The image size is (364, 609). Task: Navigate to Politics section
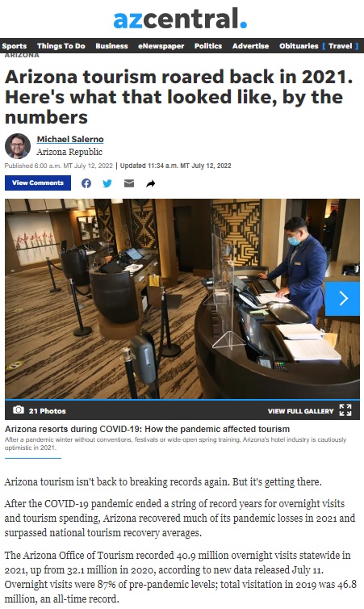pyautogui.click(x=208, y=46)
